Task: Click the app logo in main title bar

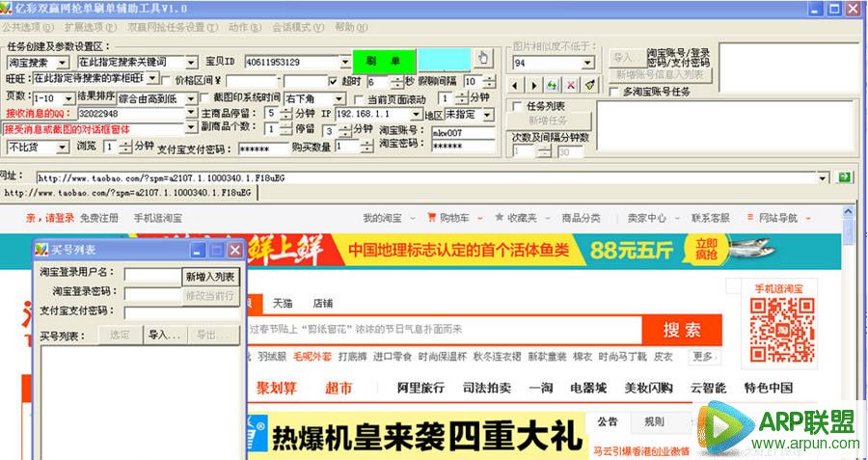Action: pyautogui.click(x=6, y=9)
